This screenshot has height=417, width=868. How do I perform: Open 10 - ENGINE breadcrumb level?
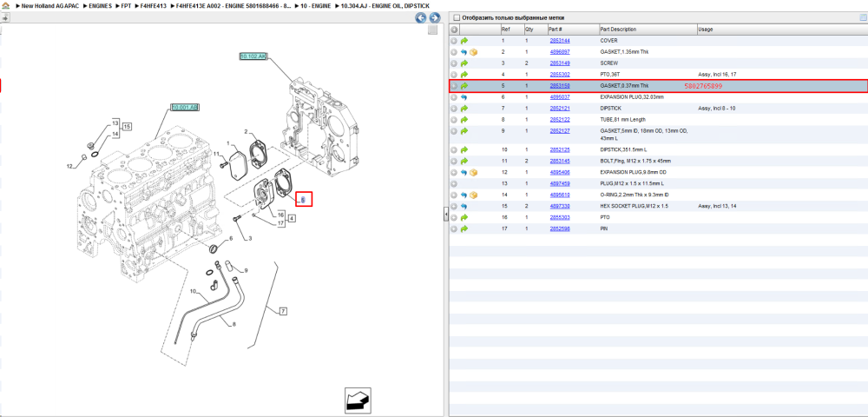[x=315, y=5]
